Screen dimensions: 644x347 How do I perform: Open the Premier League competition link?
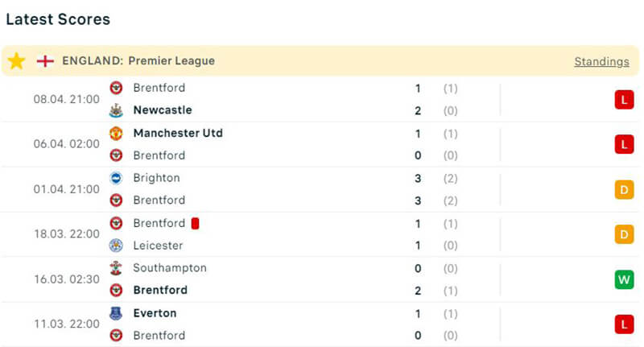[174, 61]
